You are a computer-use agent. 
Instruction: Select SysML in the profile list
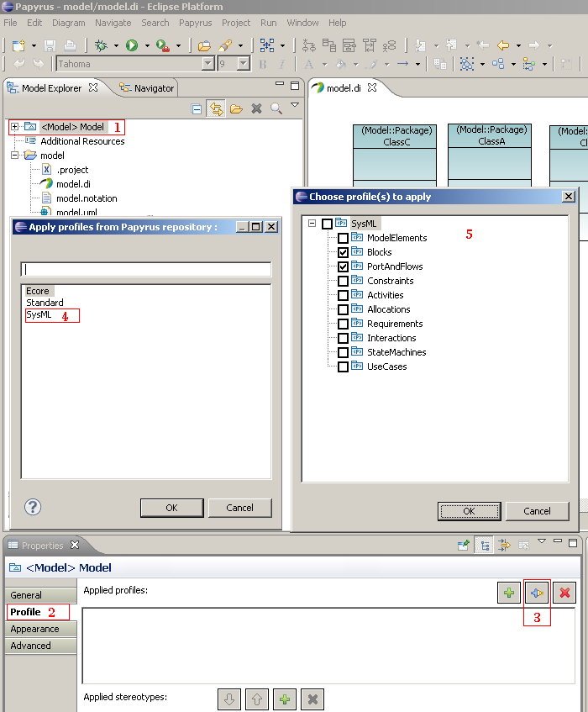coord(39,314)
